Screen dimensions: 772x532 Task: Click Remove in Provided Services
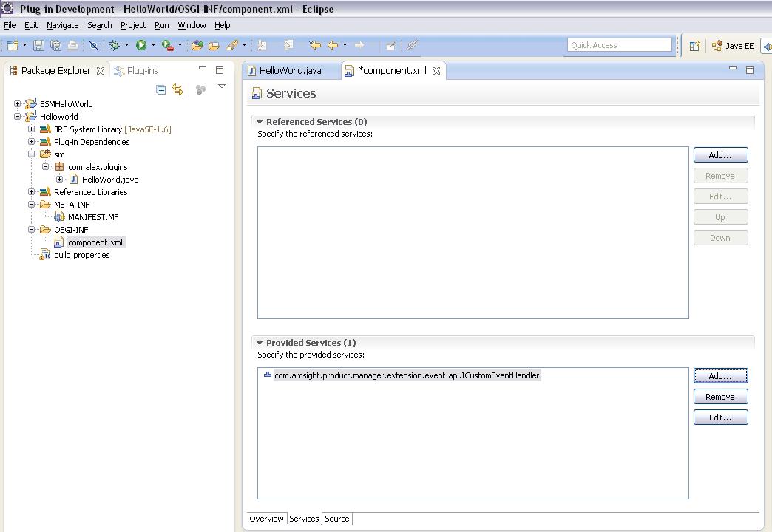point(720,397)
